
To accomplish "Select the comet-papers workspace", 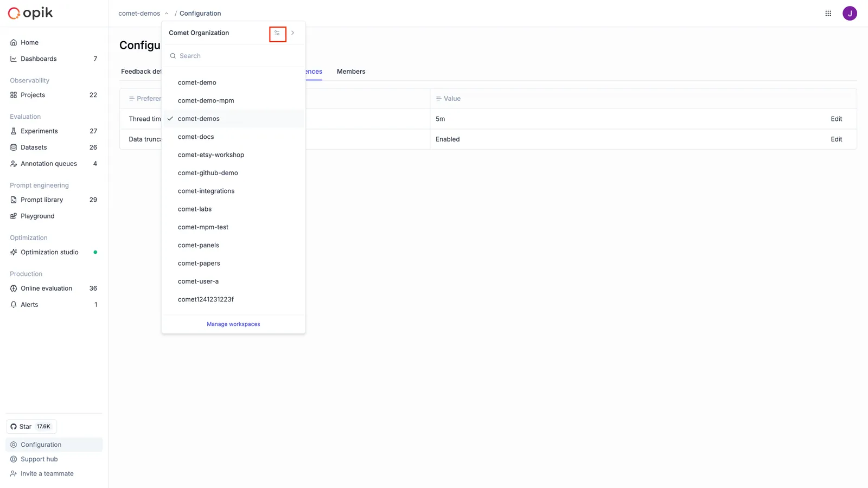I will pyautogui.click(x=233, y=264).
